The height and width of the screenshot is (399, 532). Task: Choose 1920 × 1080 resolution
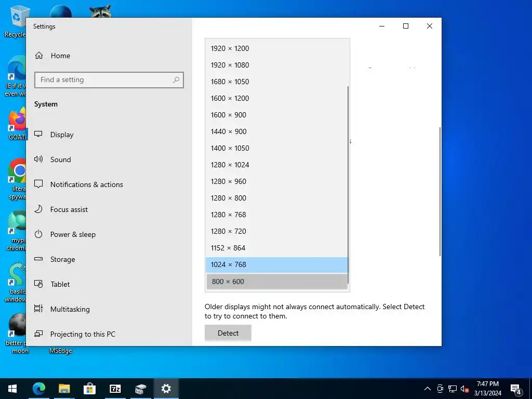coord(277,65)
